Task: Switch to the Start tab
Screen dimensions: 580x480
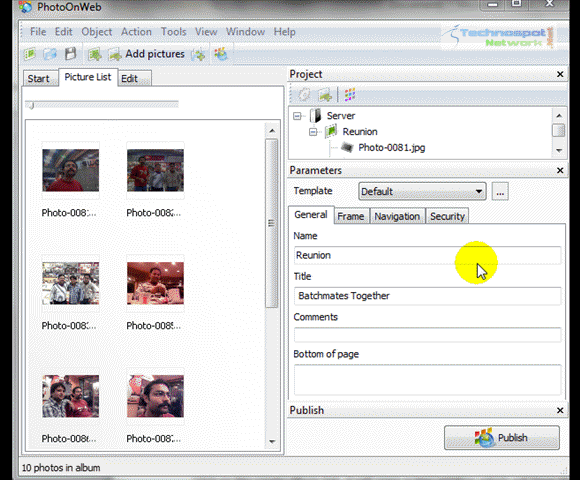Action: [40, 78]
